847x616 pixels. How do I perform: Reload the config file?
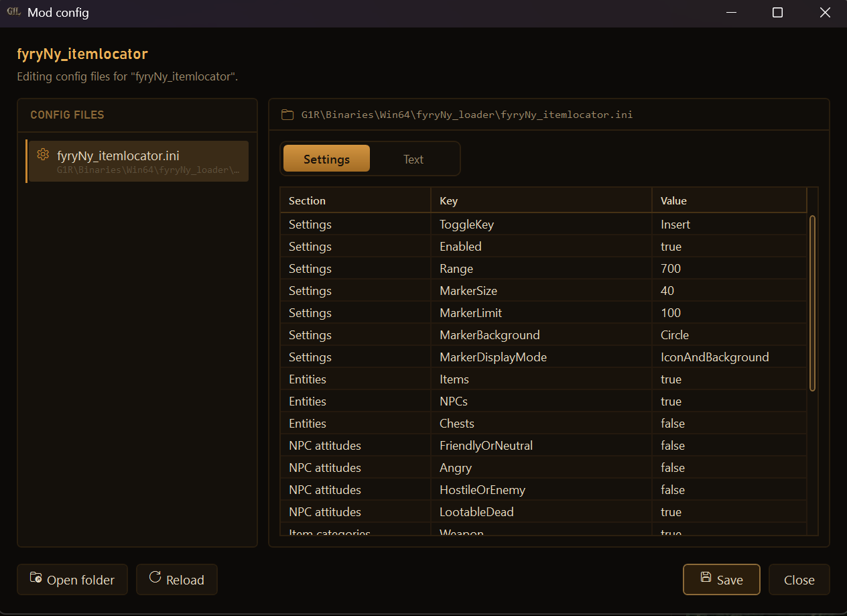coord(177,580)
